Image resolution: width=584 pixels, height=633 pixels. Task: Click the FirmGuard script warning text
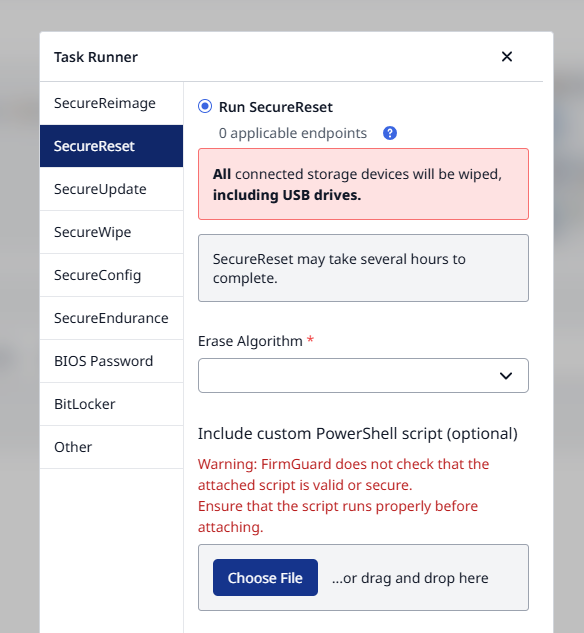(x=343, y=495)
